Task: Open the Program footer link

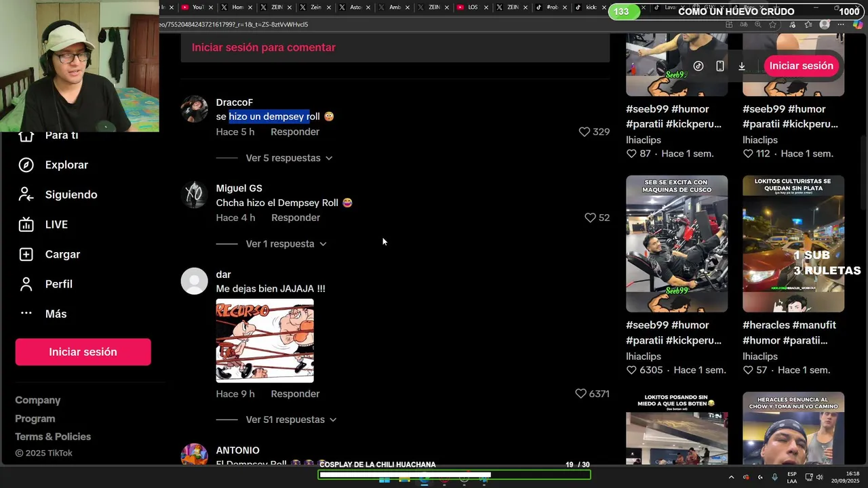Action: click(x=35, y=419)
